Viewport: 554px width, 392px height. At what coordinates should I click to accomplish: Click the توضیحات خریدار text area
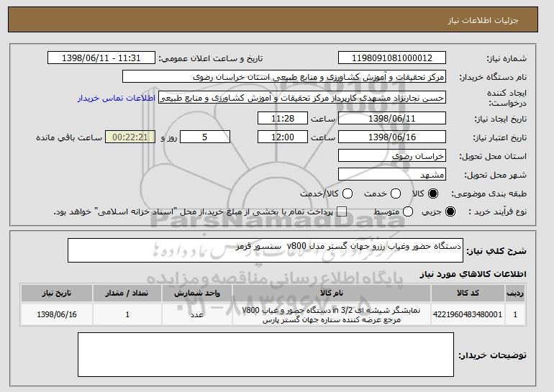[x=265, y=355]
